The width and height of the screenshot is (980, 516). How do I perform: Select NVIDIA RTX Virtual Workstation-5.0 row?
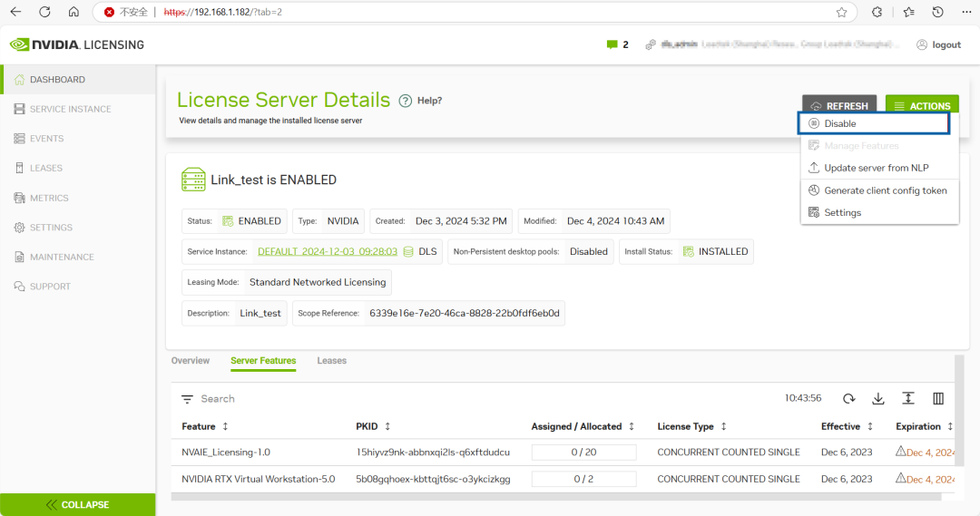click(x=563, y=479)
